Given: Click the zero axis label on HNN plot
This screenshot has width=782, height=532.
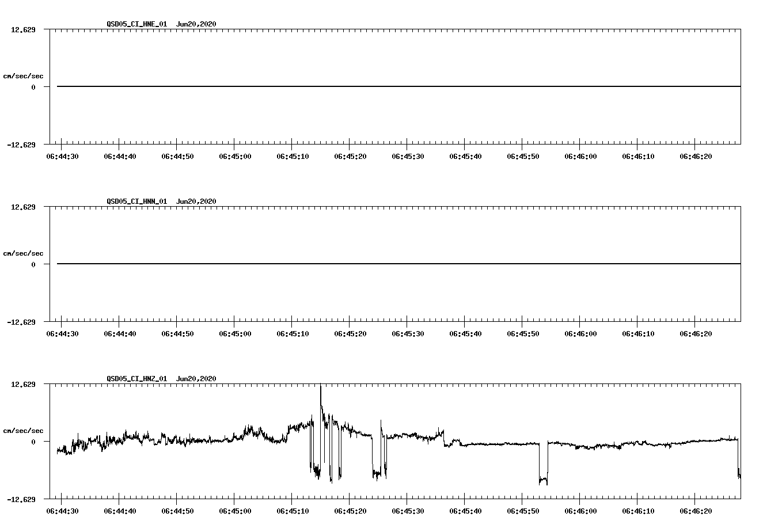Looking at the screenshot, I should point(33,264).
